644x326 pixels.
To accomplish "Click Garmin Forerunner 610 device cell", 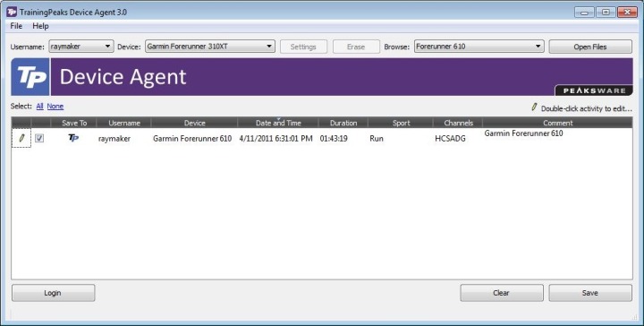I will click(x=192, y=139).
